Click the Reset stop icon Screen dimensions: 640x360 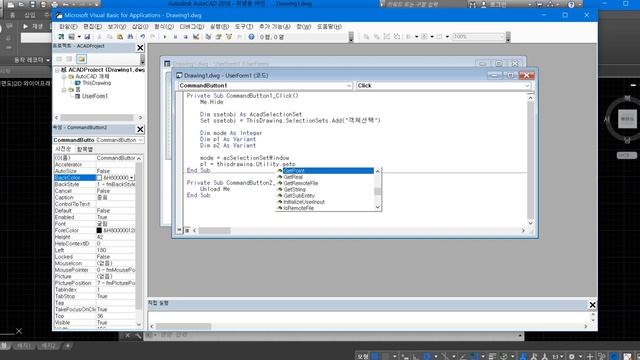click(x=185, y=37)
